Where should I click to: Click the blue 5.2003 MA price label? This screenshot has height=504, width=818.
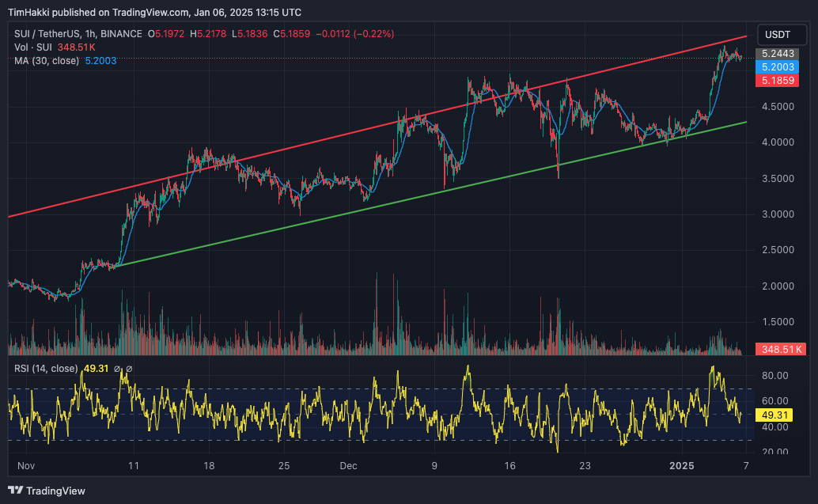pos(778,66)
